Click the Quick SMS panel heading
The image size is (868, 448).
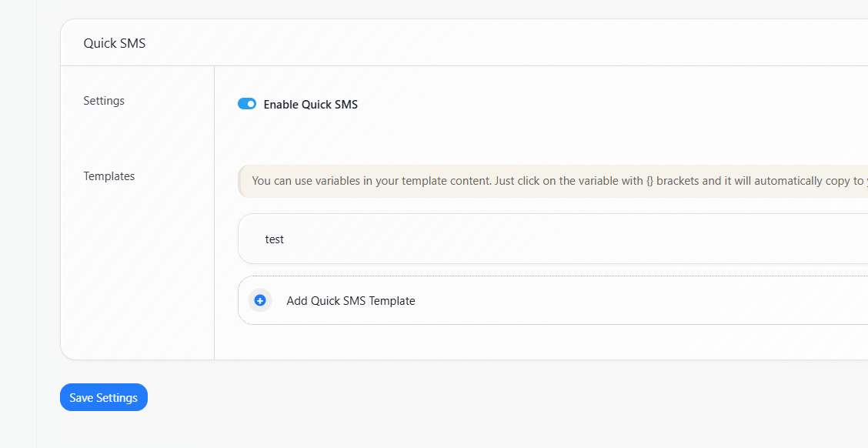coord(115,43)
